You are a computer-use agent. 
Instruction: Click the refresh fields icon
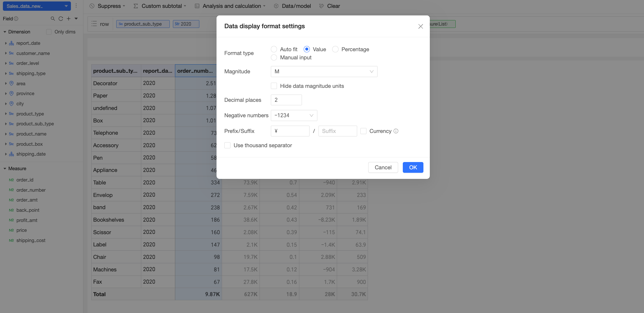point(61,19)
